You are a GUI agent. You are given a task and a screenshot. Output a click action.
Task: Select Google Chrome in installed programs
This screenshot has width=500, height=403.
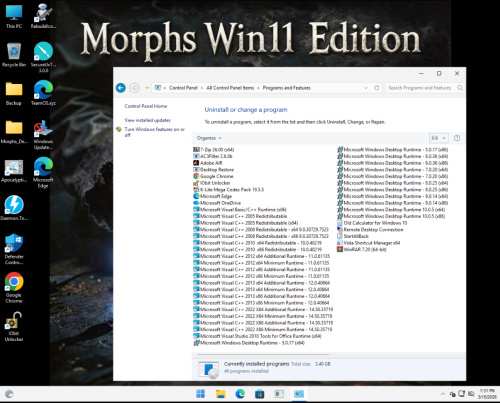(213, 176)
